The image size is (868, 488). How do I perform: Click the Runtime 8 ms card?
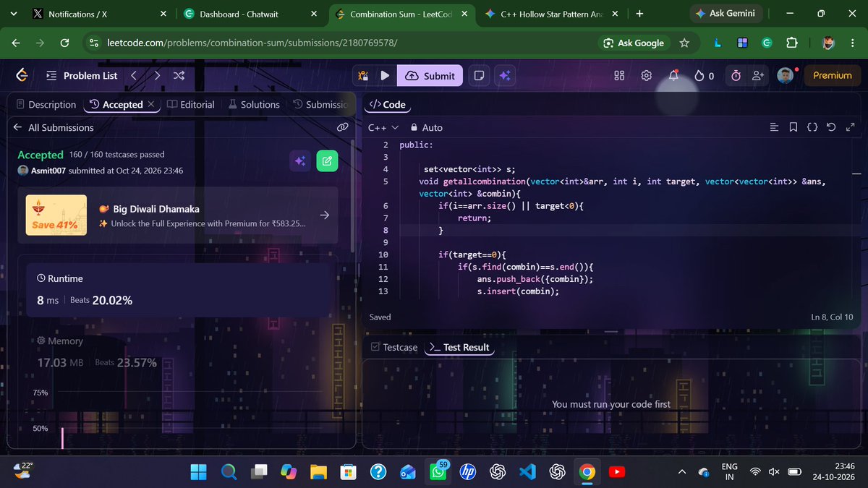coord(178,290)
